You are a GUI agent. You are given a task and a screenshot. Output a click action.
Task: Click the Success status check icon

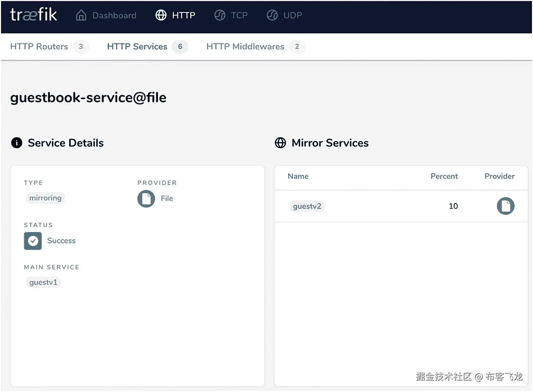coord(33,241)
